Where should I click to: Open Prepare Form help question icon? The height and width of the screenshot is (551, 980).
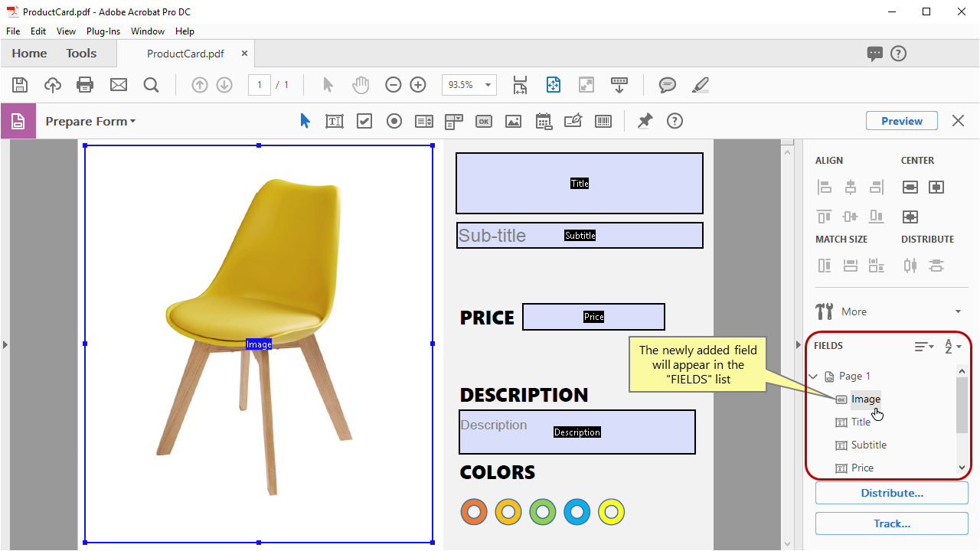(x=675, y=121)
